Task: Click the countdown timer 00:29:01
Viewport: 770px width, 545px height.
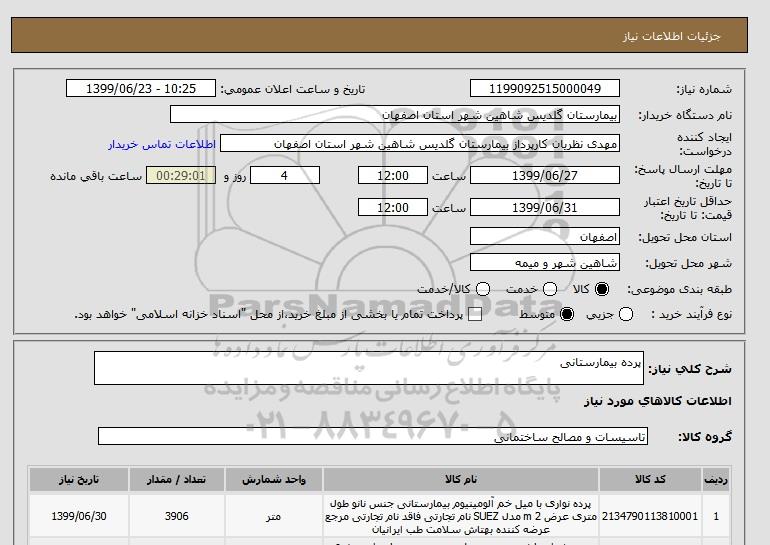Action: pos(181,175)
